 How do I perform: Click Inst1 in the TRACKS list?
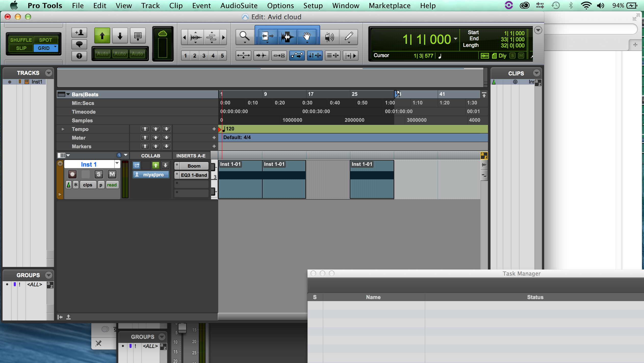(x=37, y=82)
